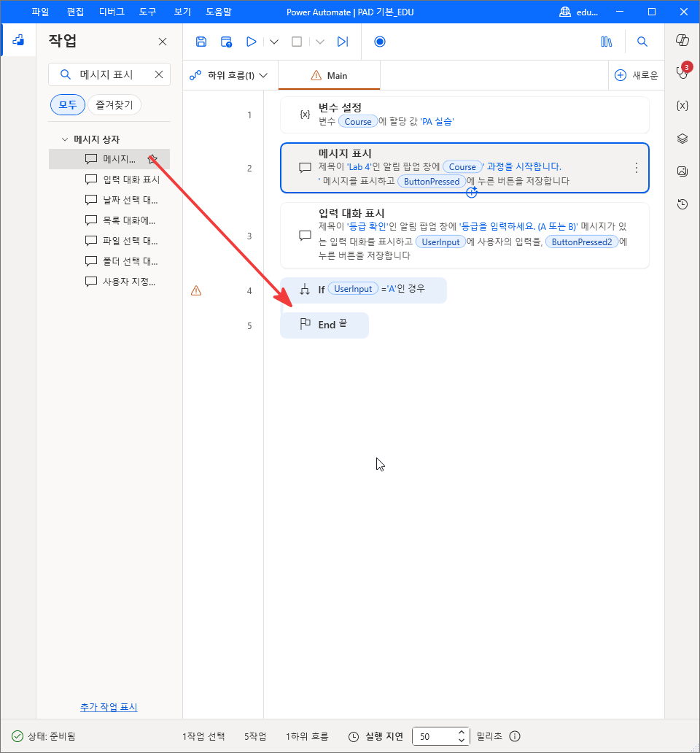Open the UI elements layers icon

coord(682,139)
